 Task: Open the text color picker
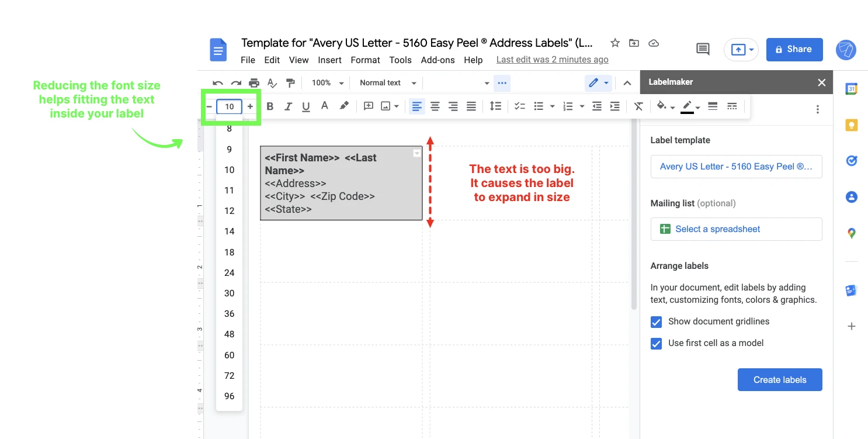tap(325, 106)
